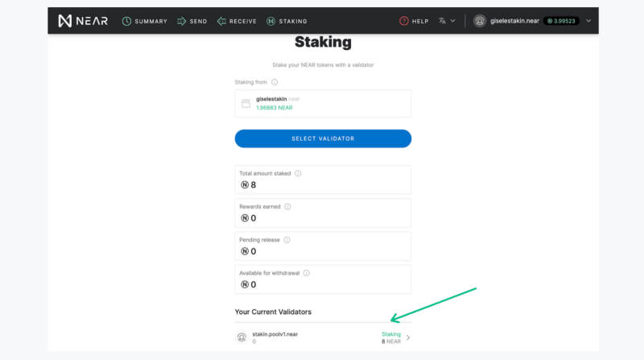644x360 pixels.
Task: Click the NEAR logo in header
Action: click(83, 21)
